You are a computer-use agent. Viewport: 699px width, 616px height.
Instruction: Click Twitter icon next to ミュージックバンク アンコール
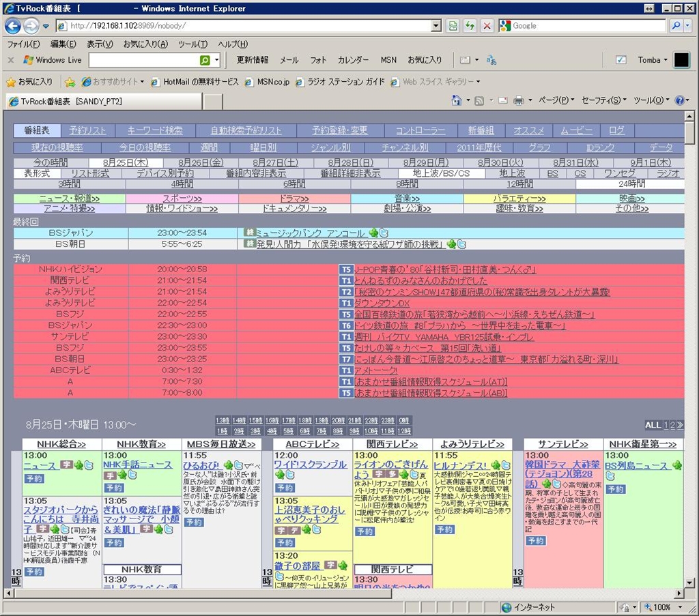point(384,233)
